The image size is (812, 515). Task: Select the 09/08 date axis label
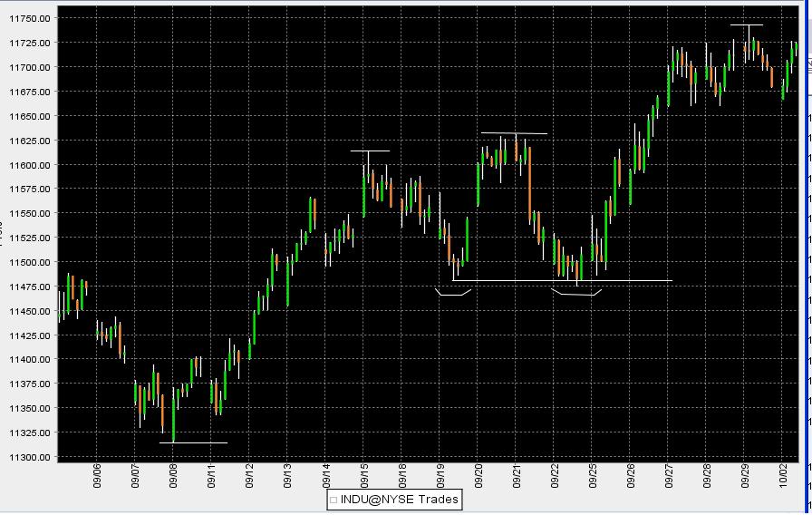point(173,477)
